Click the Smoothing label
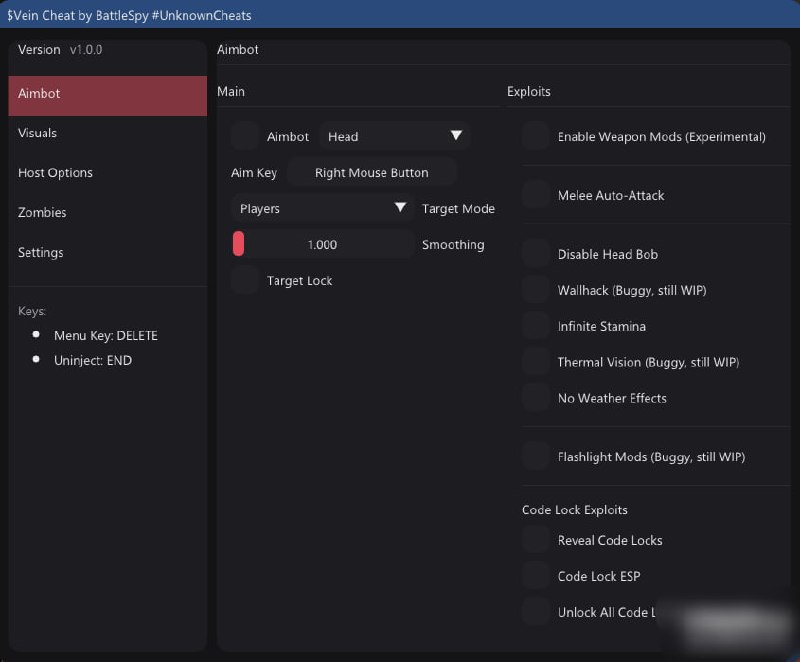The width and height of the screenshot is (800, 662). 453,245
